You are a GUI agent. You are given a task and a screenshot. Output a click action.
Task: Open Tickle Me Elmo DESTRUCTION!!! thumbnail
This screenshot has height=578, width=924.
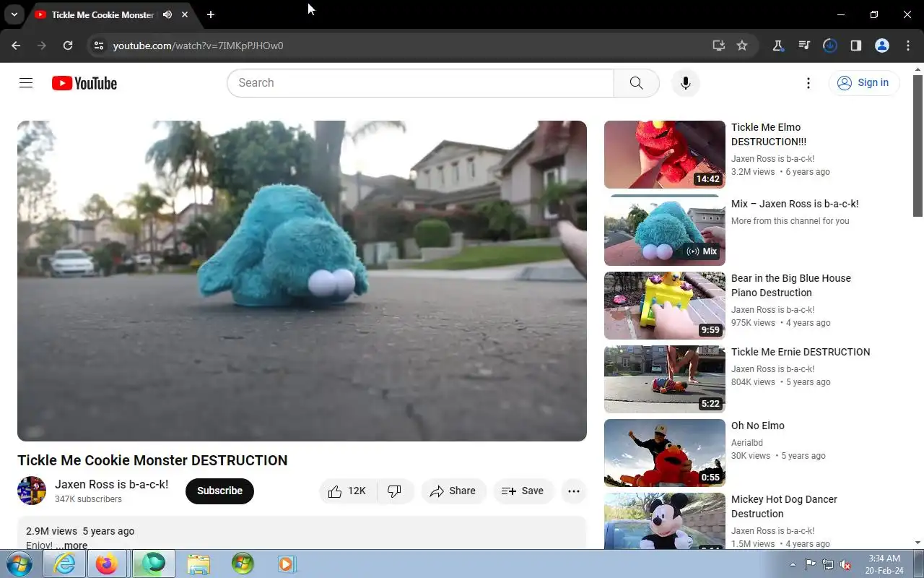point(665,155)
